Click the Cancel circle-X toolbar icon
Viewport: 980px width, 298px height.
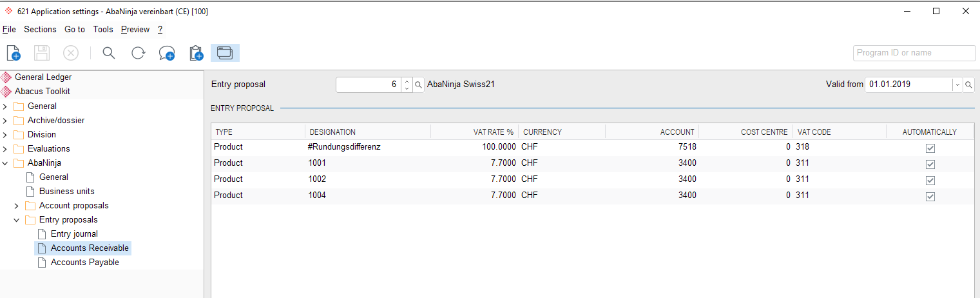70,53
